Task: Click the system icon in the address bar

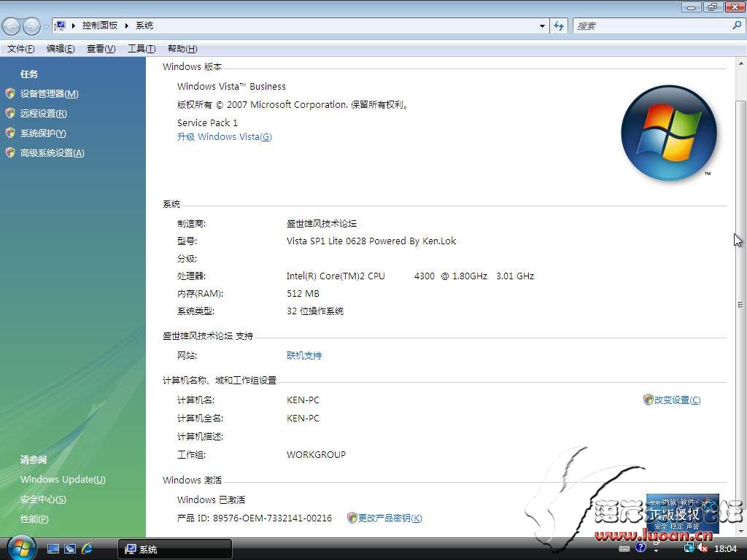Action: 60,26
